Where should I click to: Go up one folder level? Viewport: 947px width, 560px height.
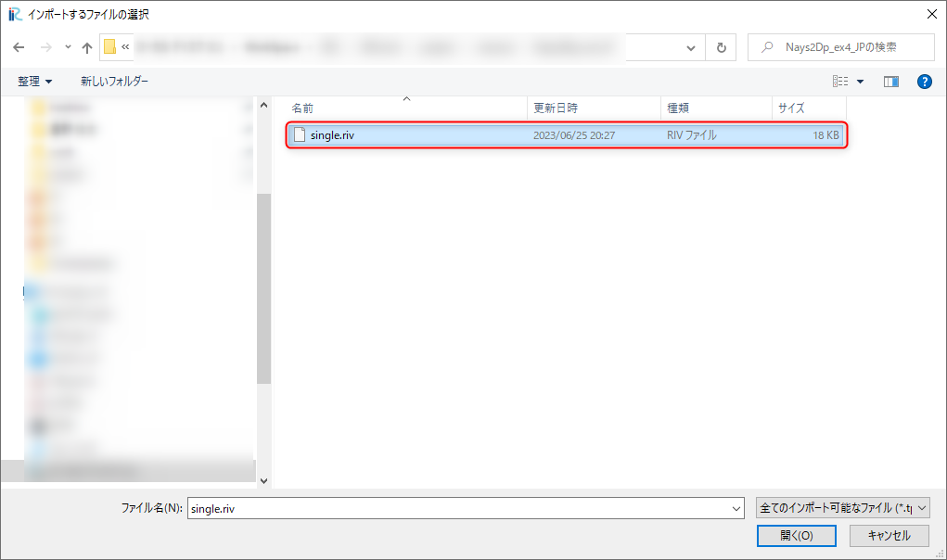pos(87,47)
